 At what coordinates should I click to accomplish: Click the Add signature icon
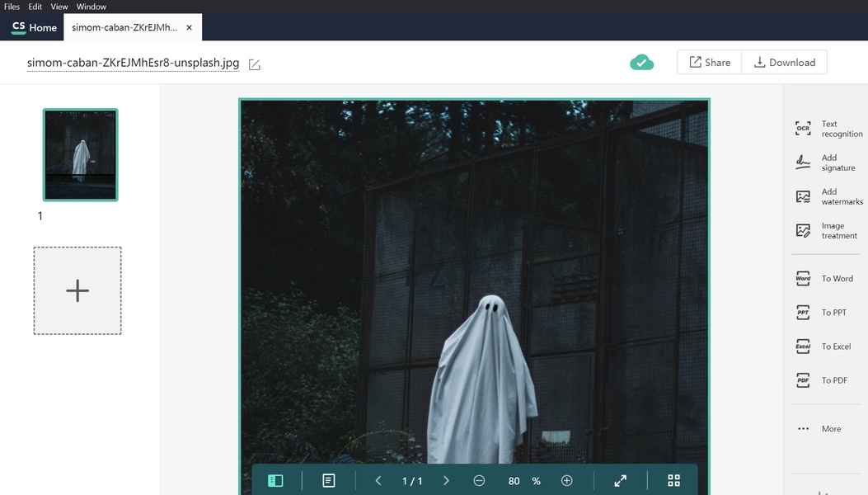(803, 163)
